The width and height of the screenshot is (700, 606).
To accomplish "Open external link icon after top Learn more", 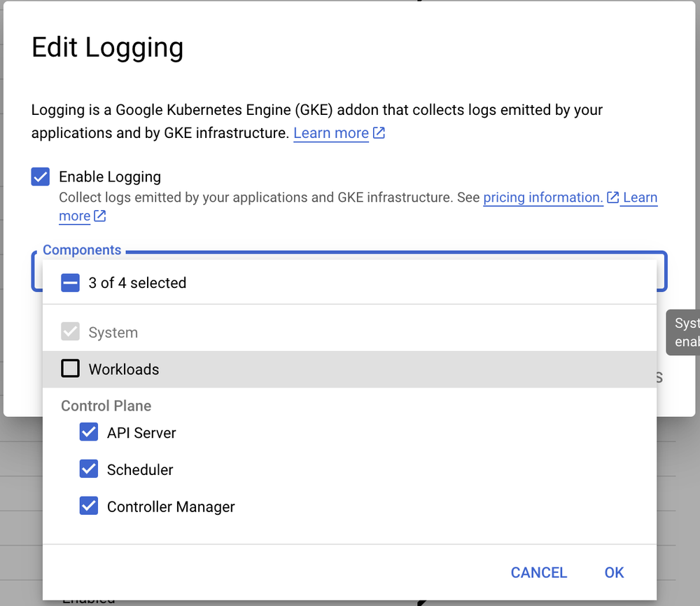I will tap(379, 132).
